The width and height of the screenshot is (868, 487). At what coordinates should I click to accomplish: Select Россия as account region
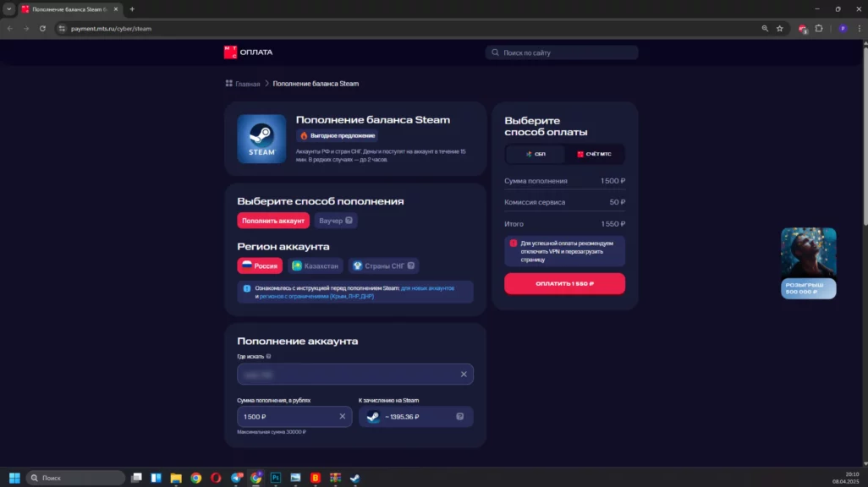[x=260, y=265]
